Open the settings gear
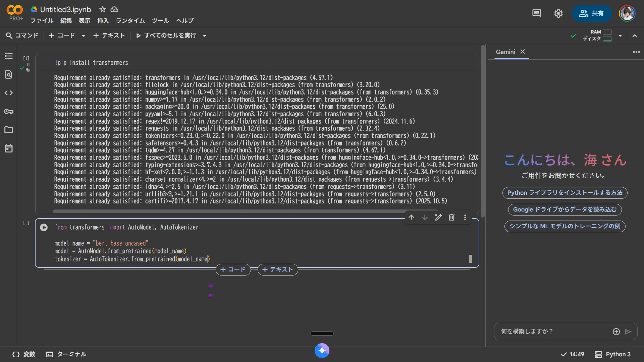Screen dimensions: 644x362 [x=558, y=13]
